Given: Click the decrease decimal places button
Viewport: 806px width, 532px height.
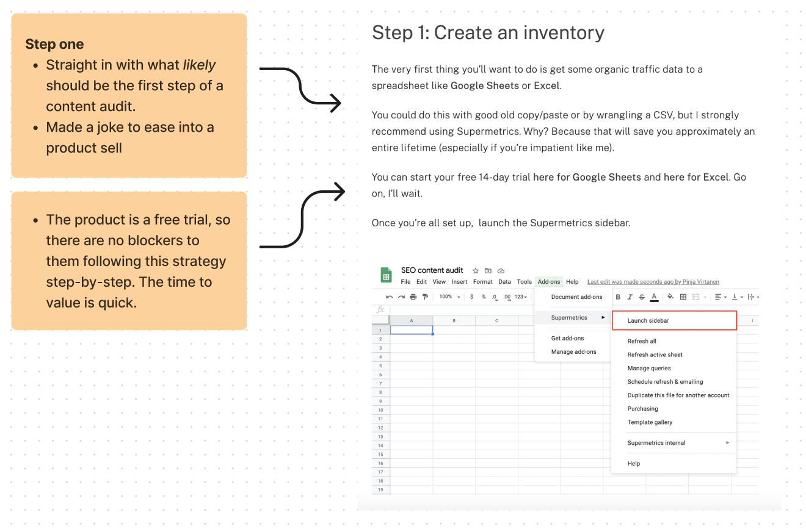Looking at the screenshot, I should coord(495,297).
